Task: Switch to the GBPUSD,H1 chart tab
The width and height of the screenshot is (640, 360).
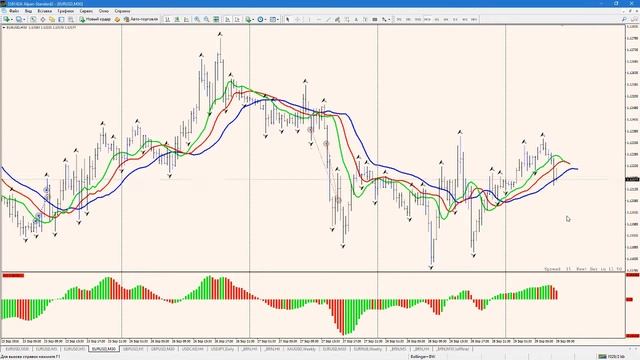Action: pyautogui.click(x=133, y=349)
